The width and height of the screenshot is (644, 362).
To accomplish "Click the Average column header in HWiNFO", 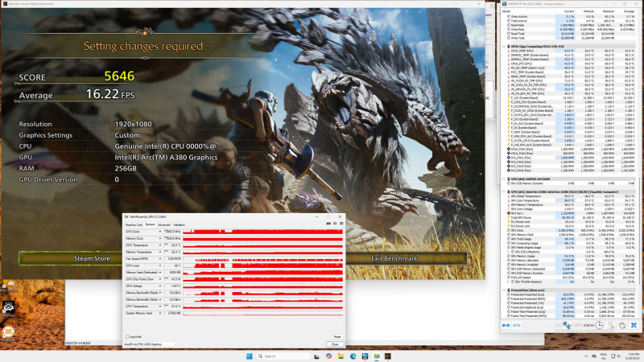I will (628, 11).
